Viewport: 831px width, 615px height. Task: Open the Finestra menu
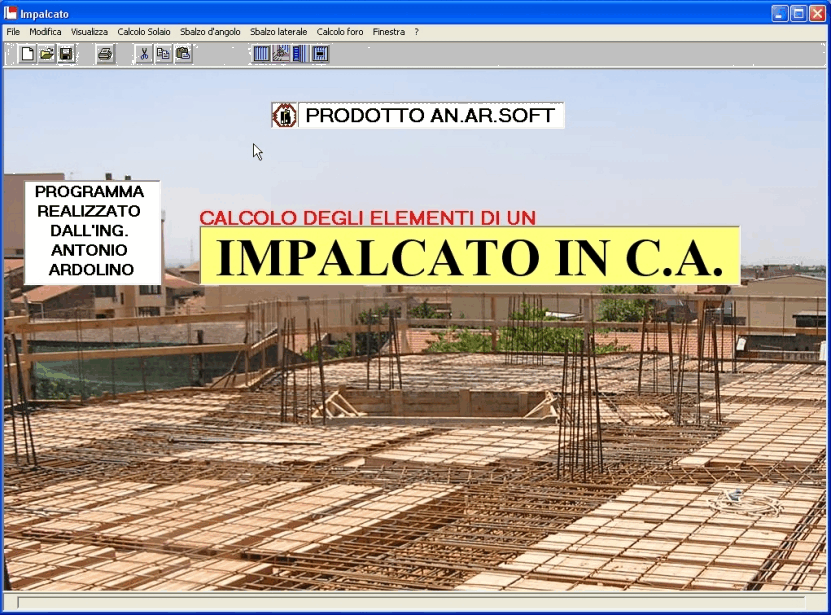389,32
